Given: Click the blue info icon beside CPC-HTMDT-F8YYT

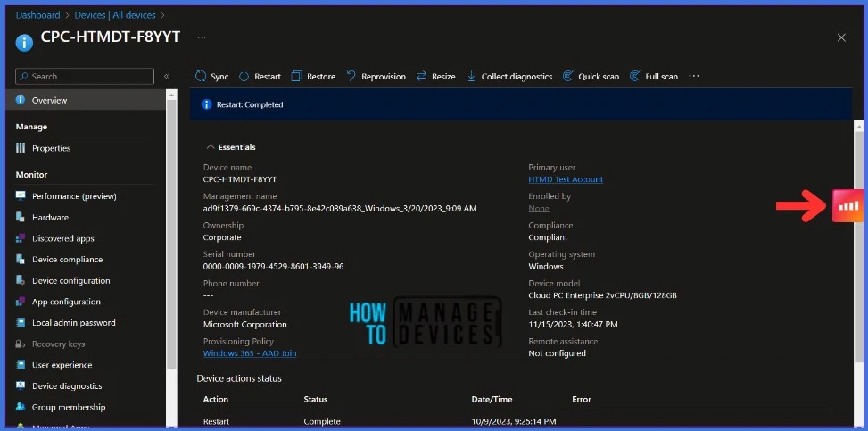Looking at the screenshot, I should (24, 42).
